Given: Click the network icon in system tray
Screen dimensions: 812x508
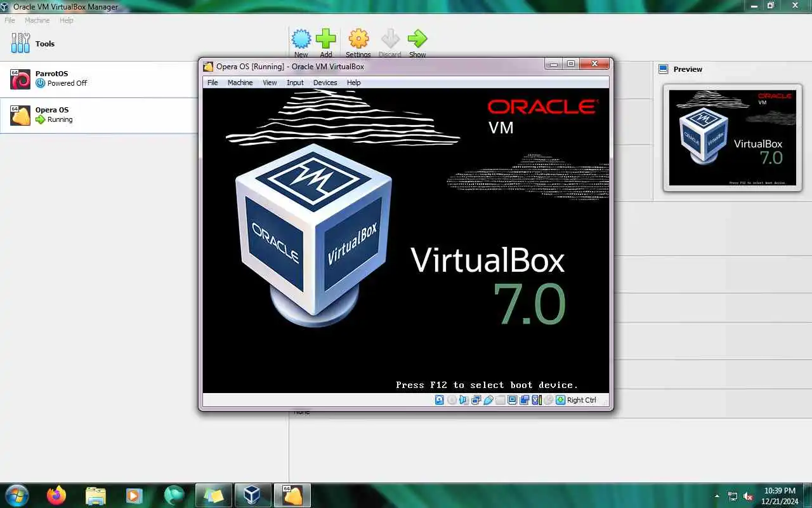Looking at the screenshot, I should (733, 496).
